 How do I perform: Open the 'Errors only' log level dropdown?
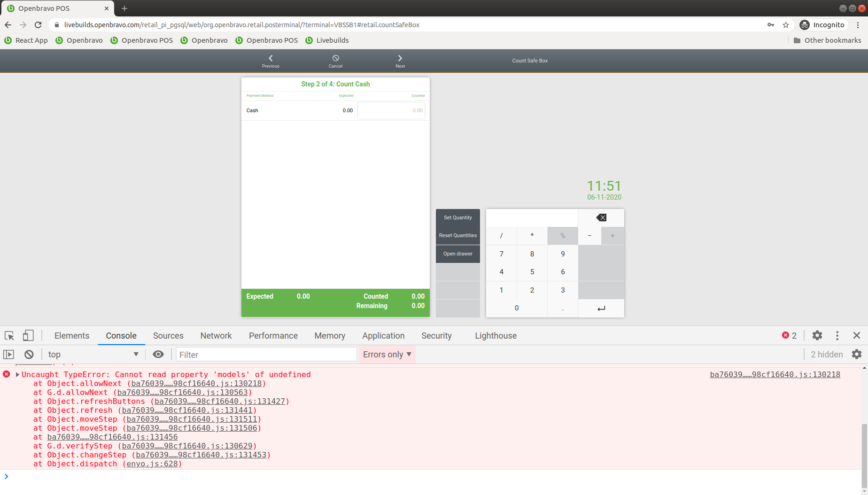pos(387,355)
